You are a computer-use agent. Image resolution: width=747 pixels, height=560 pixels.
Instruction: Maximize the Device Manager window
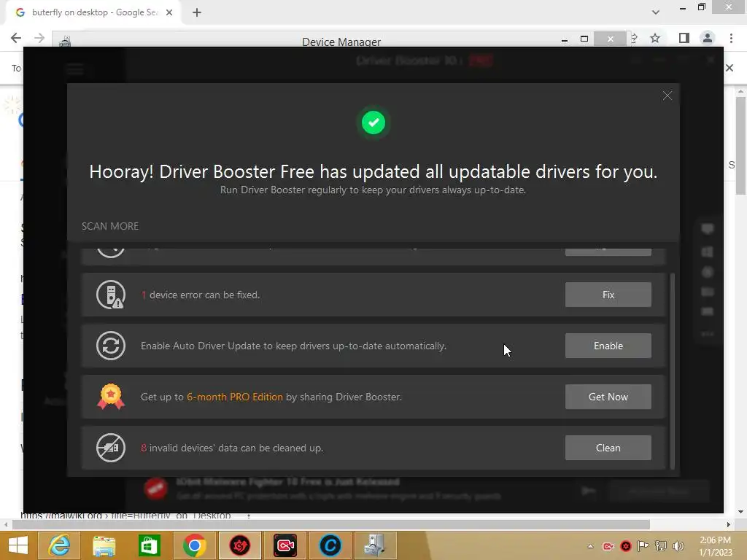click(584, 39)
